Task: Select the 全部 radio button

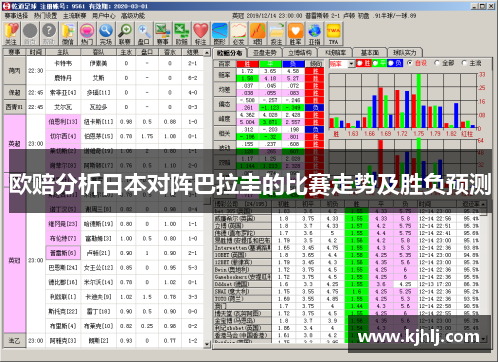Action: tap(437, 63)
